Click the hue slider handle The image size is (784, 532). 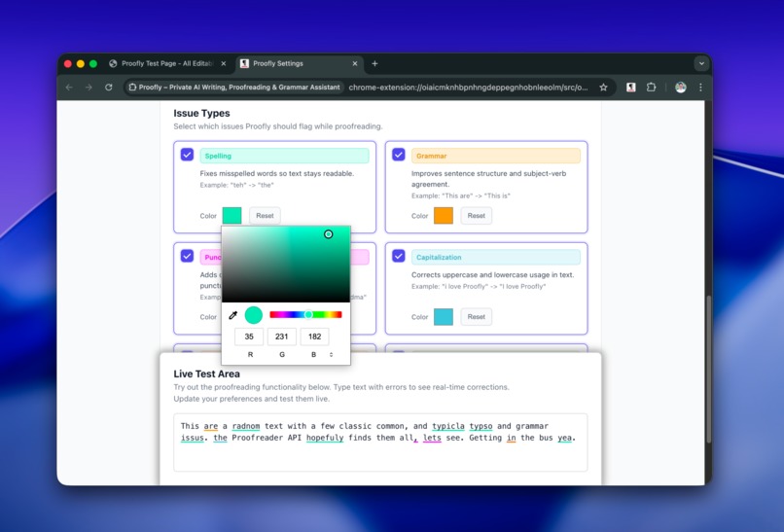tap(308, 314)
